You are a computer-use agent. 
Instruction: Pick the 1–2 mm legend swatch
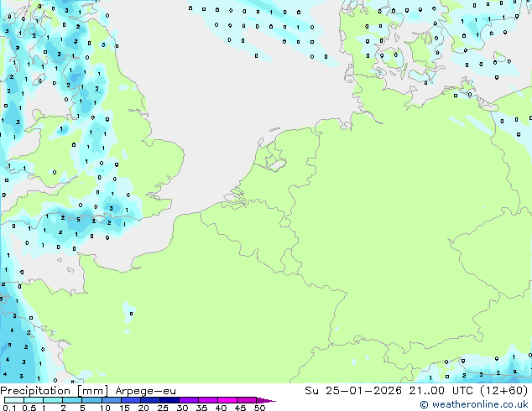point(53,400)
